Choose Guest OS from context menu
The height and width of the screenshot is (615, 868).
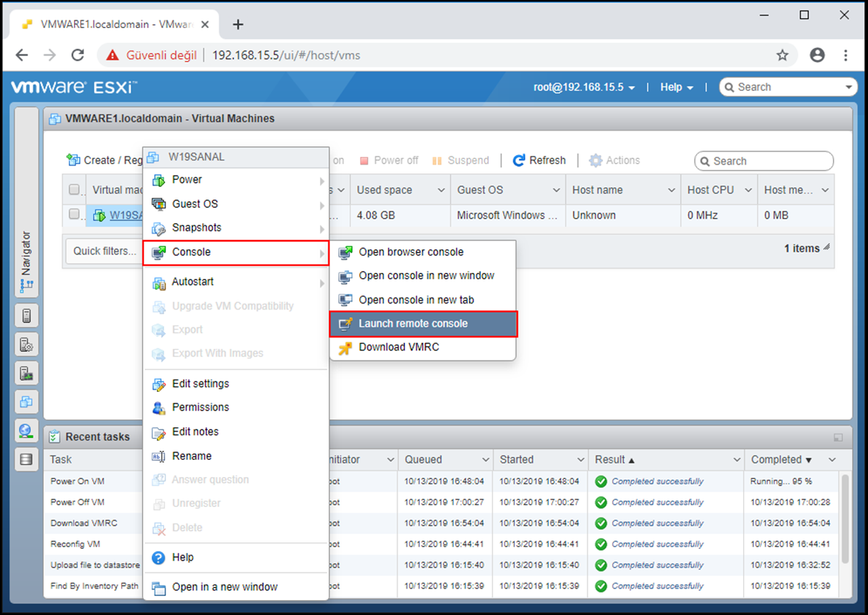point(235,204)
